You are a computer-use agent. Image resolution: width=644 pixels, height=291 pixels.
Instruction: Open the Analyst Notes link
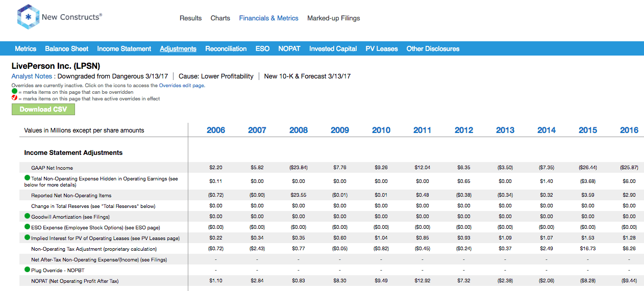coord(32,76)
